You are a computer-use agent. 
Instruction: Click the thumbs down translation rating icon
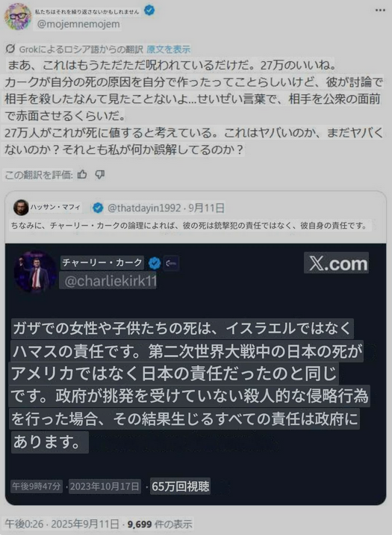tap(99, 175)
